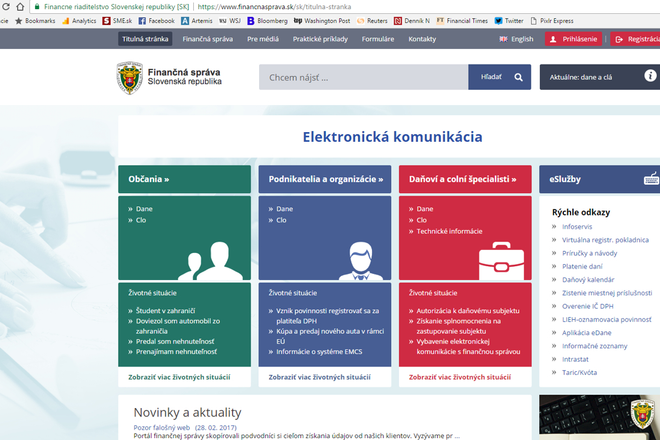Click the red Prihlásenie login button
The width and height of the screenshot is (660, 440).
[573, 39]
